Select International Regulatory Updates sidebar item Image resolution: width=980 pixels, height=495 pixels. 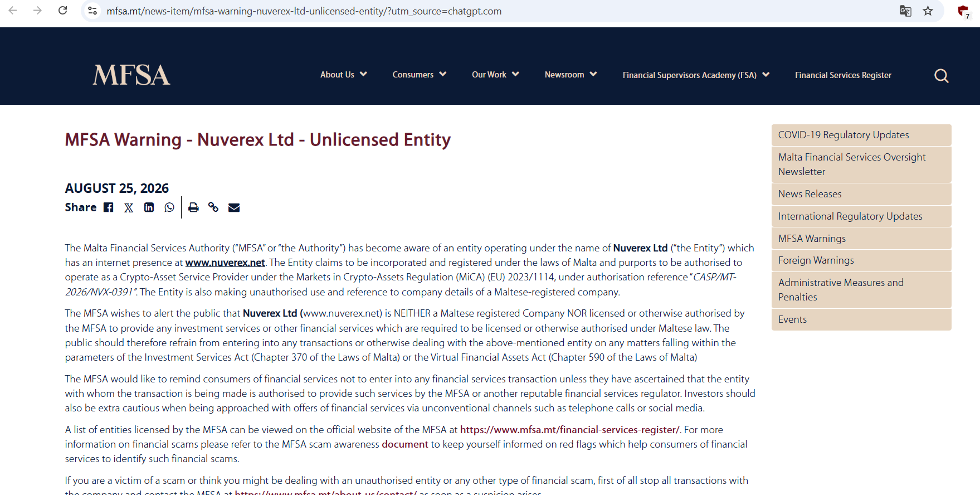coord(861,216)
